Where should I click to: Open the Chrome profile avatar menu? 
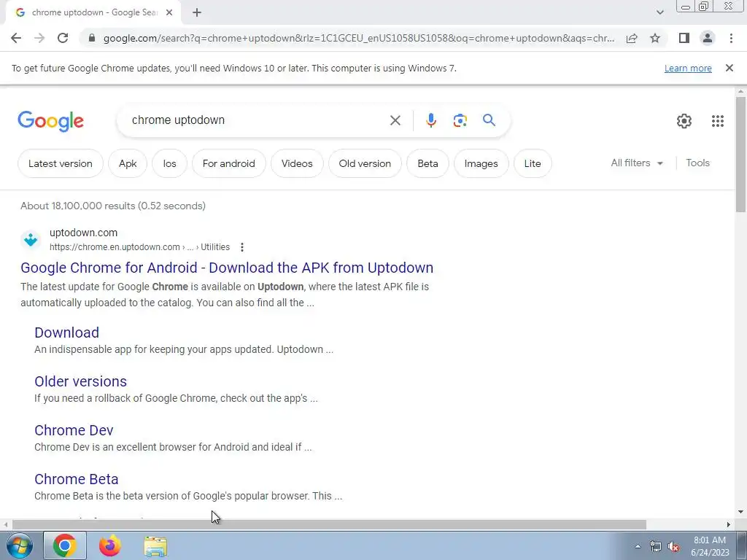click(x=708, y=38)
